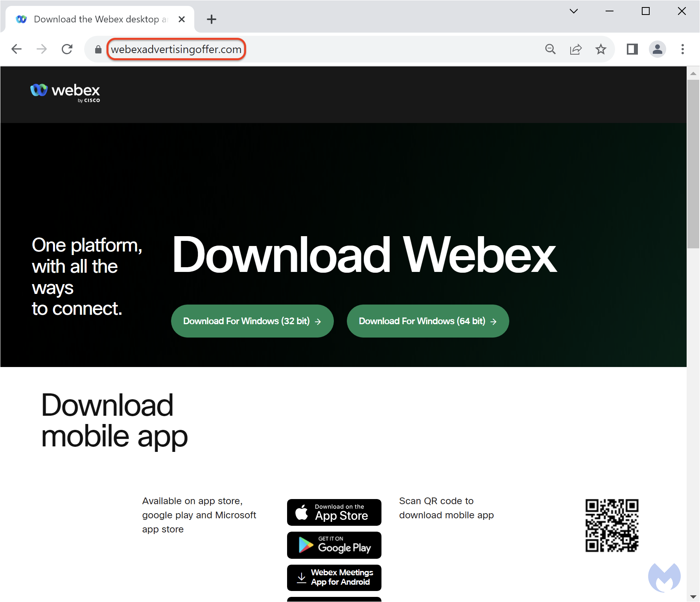Select the Download the Webex desktop tab
The image size is (700, 602).
pyautogui.click(x=100, y=19)
